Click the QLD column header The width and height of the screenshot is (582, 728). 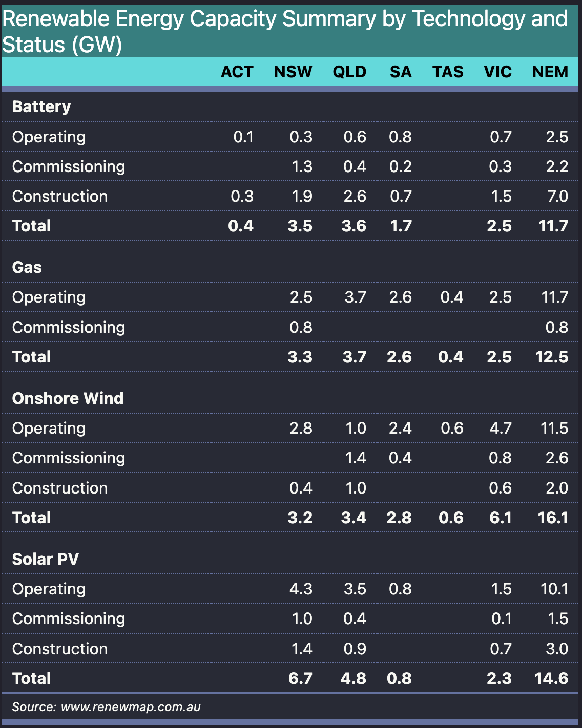349,72
